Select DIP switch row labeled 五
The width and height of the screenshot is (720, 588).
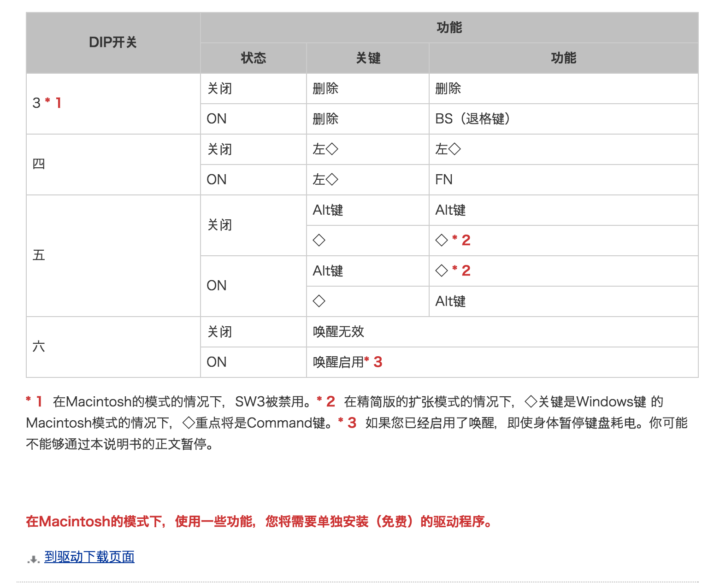click(x=39, y=255)
